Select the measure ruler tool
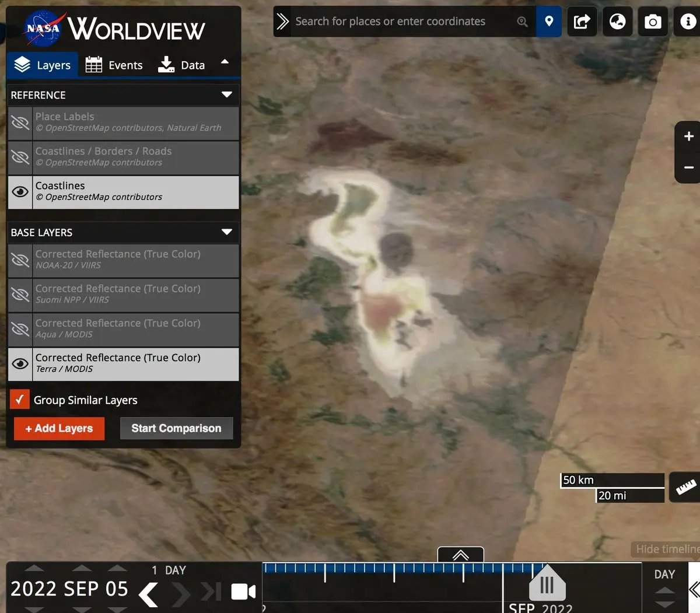This screenshot has width=700, height=613. (685, 487)
